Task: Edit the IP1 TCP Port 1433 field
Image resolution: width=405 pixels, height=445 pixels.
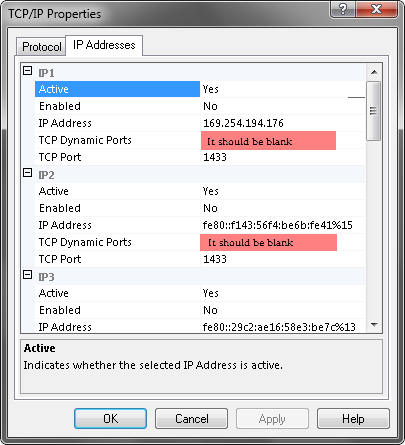Action: 283,157
